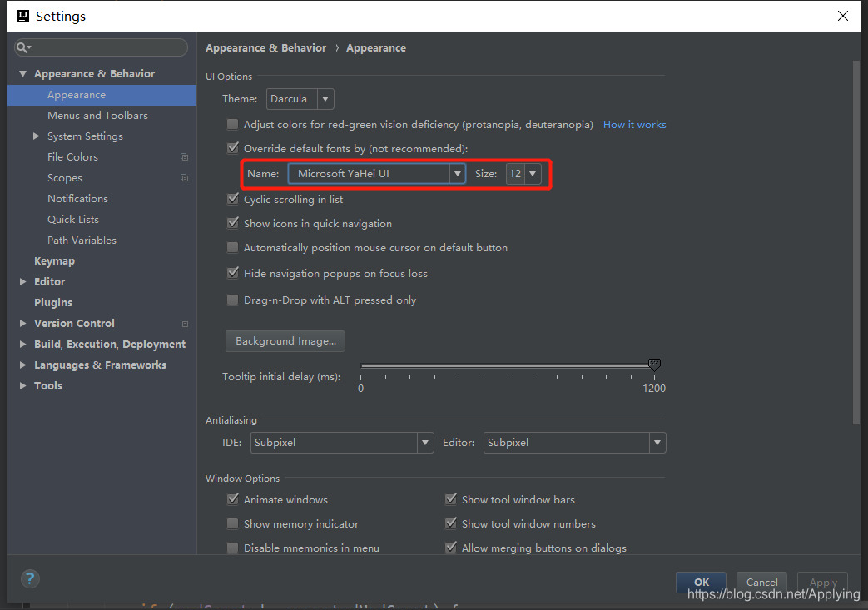Expand the Editor tree node

click(22, 282)
